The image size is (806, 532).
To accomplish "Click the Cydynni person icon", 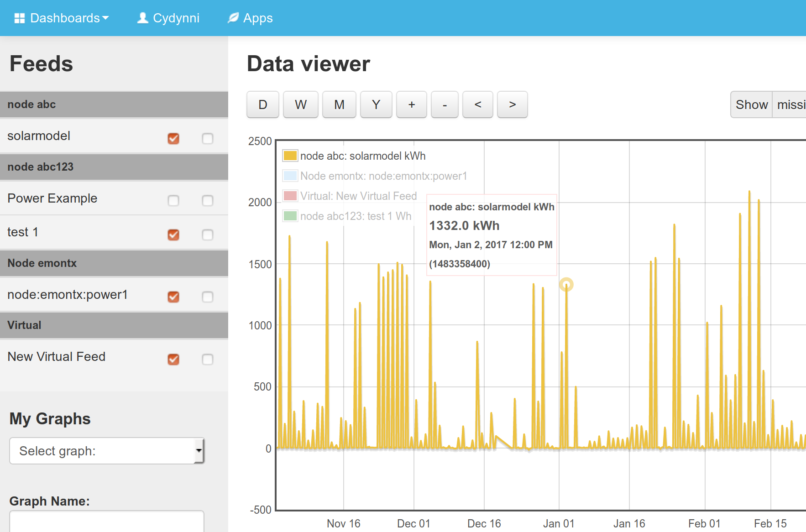I will click(143, 18).
